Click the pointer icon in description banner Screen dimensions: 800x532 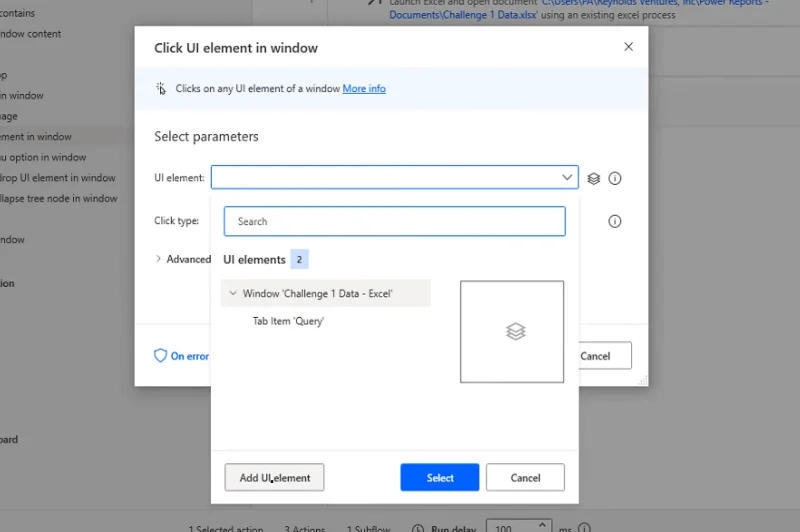point(161,89)
